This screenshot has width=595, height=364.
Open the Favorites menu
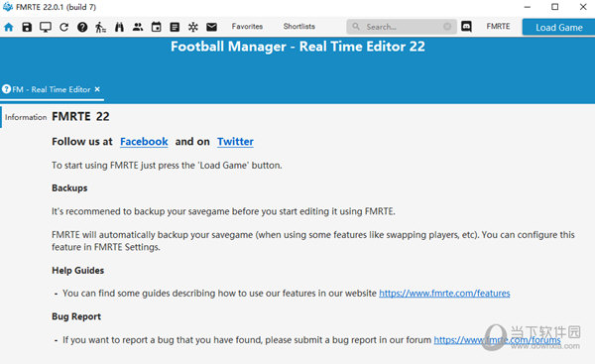tap(247, 26)
